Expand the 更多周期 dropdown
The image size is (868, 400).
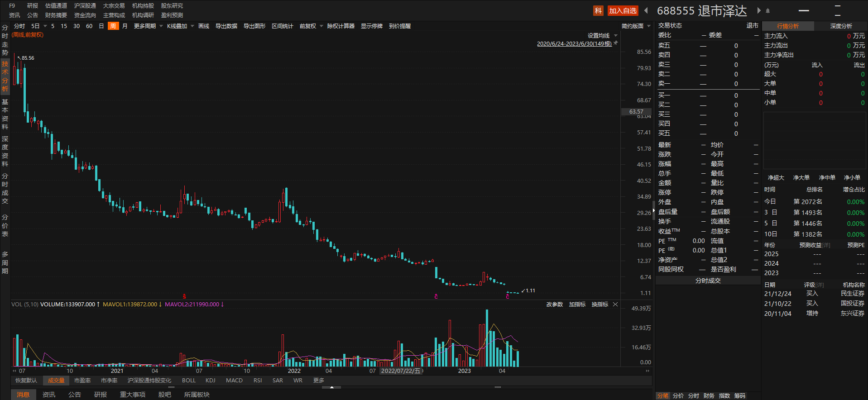(x=161, y=26)
